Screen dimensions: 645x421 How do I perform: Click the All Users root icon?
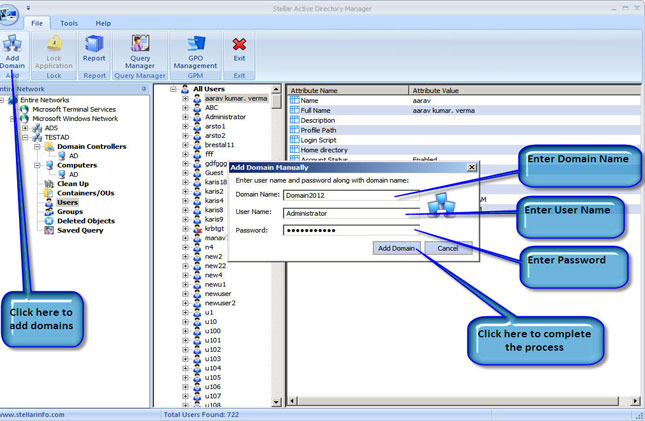pyautogui.click(x=185, y=89)
